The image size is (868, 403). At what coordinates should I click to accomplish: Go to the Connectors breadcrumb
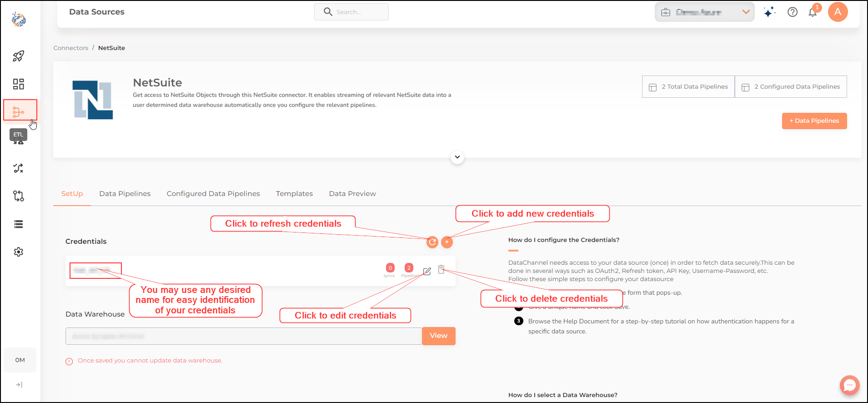[71, 48]
